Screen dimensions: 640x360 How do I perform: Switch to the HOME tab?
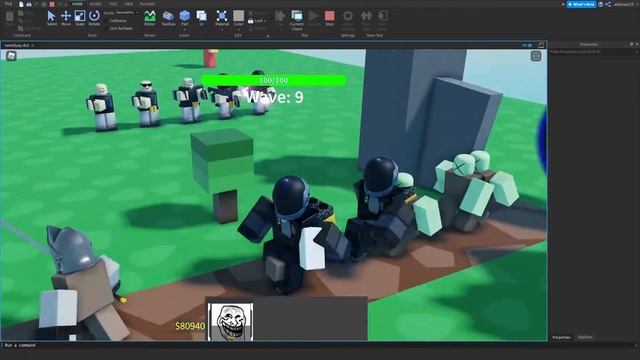coord(77,4)
